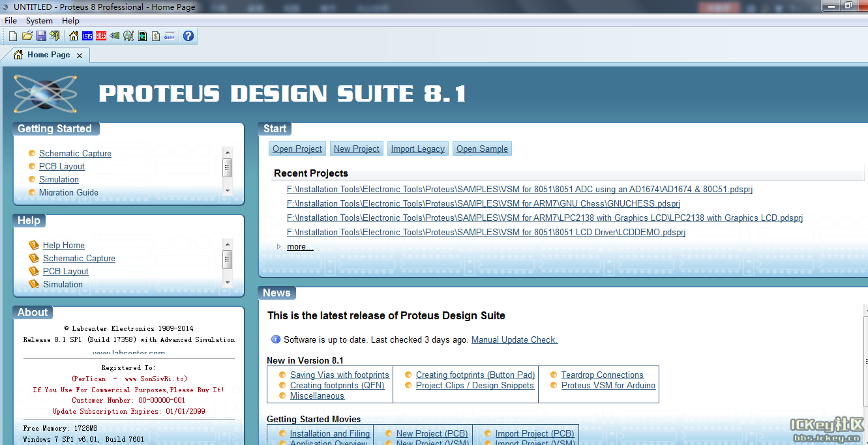Open Simulation help link
This screenshot has height=445, width=868.
tap(63, 284)
